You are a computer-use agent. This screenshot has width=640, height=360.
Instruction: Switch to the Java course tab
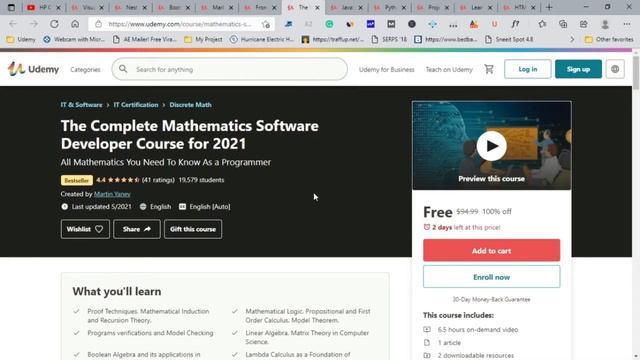[x=346, y=7]
